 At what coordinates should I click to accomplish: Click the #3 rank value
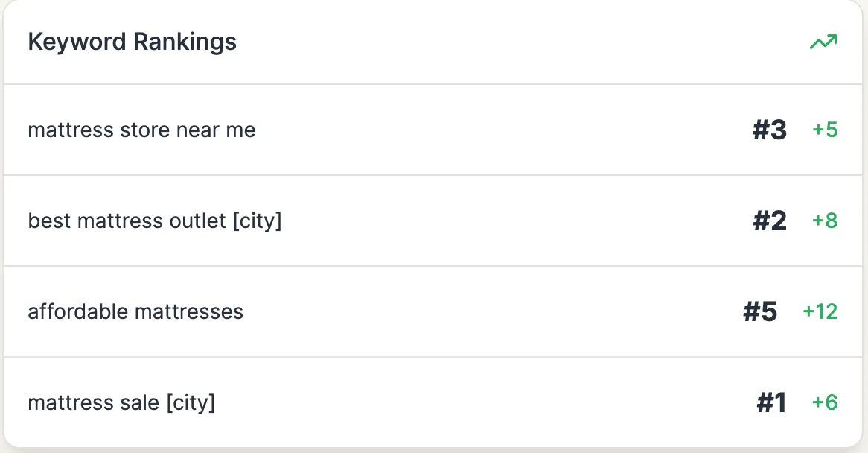769,130
